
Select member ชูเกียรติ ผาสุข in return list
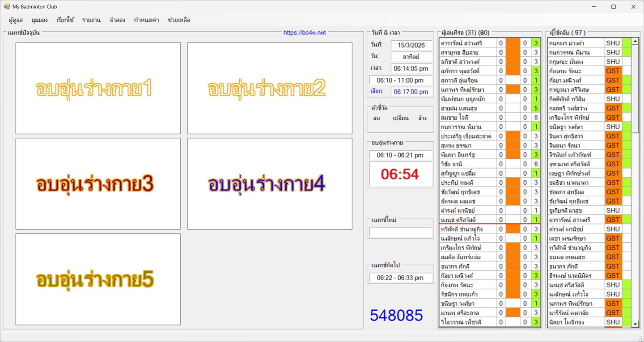tap(576, 211)
